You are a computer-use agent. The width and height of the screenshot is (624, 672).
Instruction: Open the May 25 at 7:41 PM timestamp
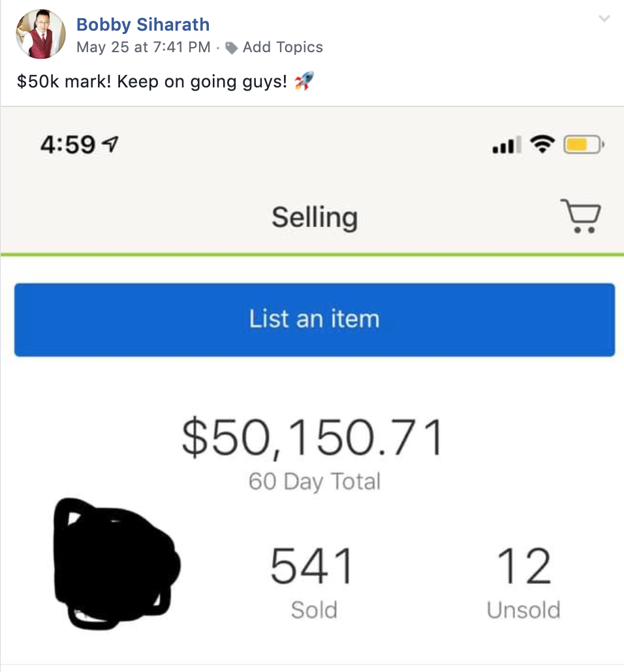point(143,47)
